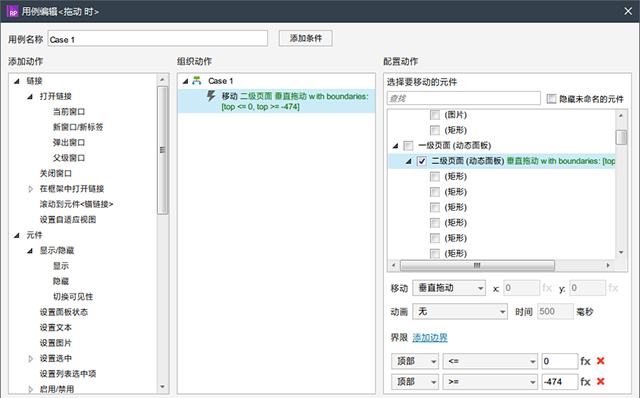640x398 pixels.
Task: Select the 隐藏 action
Action: coord(61,281)
